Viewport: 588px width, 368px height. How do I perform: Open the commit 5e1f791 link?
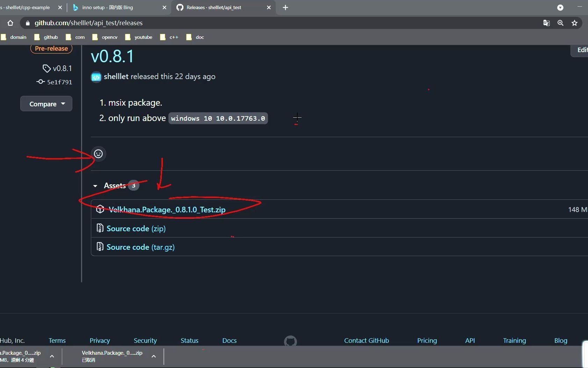pyautogui.click(x=55, y=82)
